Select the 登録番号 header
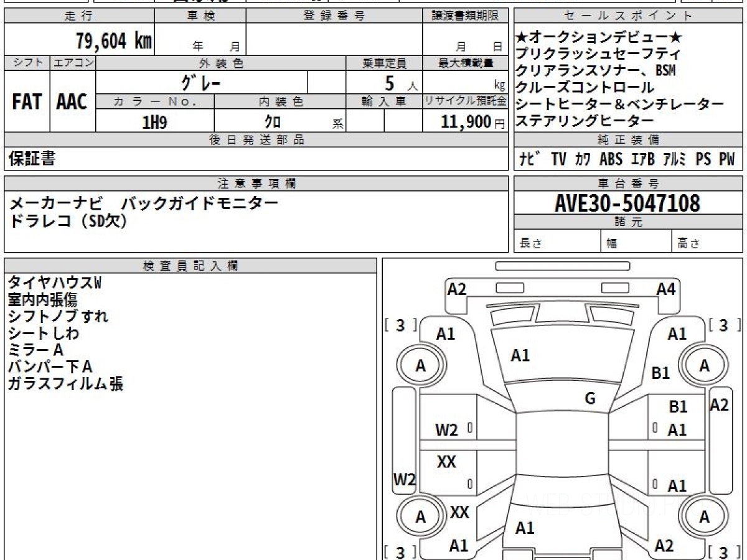Screen dimensions: 747x560 (x=334, y=16)
